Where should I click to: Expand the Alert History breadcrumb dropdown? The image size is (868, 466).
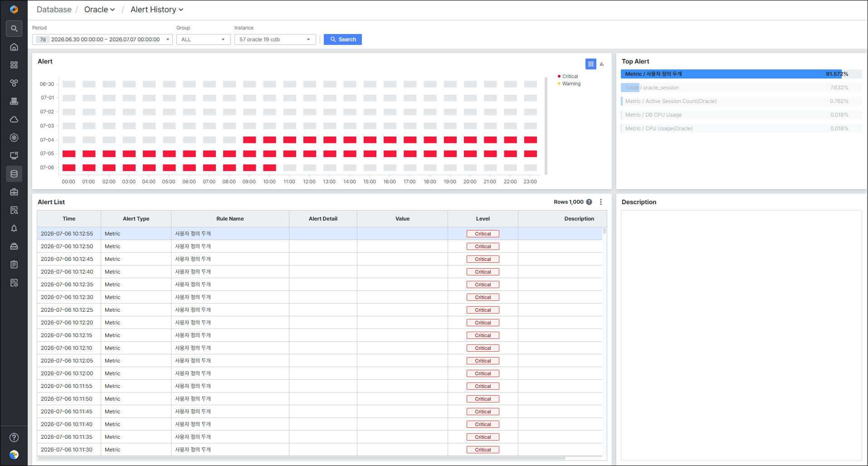click(x=157, y=10)
